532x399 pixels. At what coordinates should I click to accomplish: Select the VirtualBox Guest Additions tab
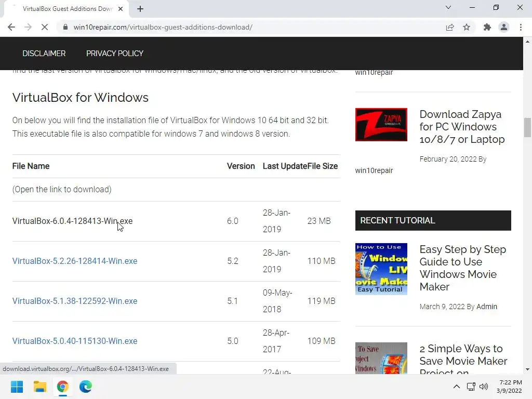[x=66, y=9]
